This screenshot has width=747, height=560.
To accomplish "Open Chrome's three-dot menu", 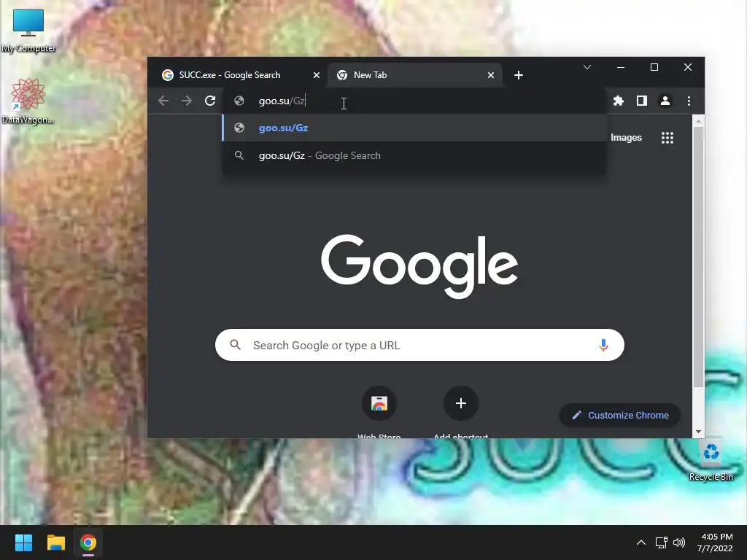I will (x=689, y=101).
